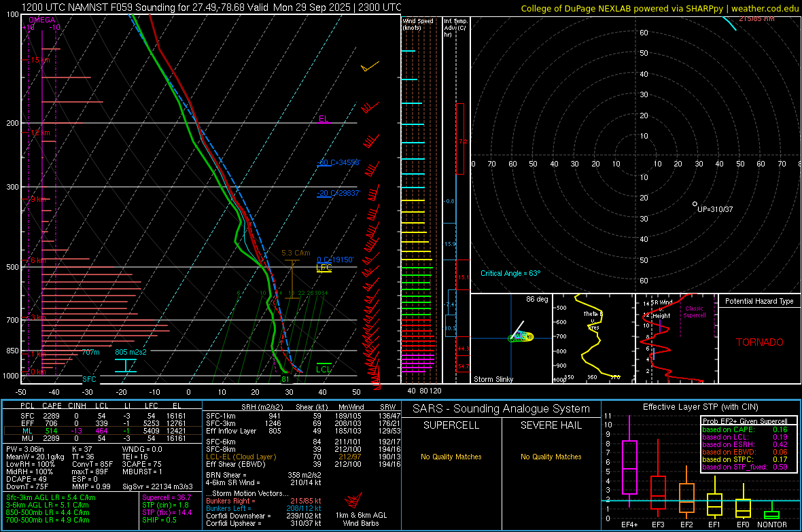Click the Inf. Temp. Adv. panel header

pos(455,28)
